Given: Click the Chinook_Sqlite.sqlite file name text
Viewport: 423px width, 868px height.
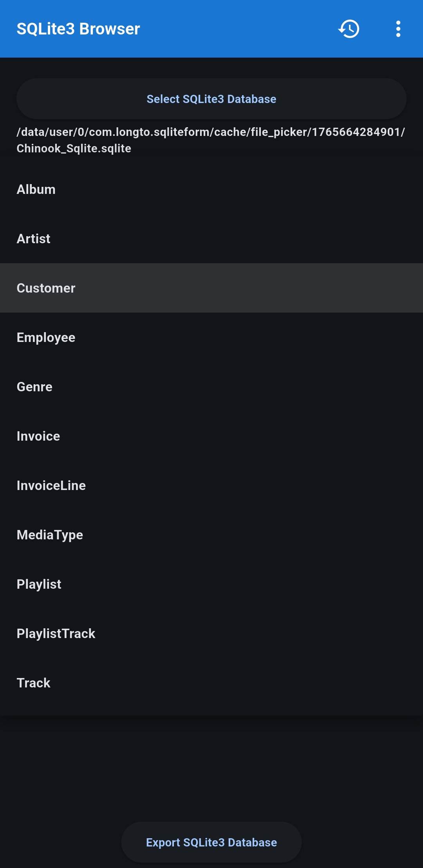Looking at the screenshot, I should pos(74,148).
